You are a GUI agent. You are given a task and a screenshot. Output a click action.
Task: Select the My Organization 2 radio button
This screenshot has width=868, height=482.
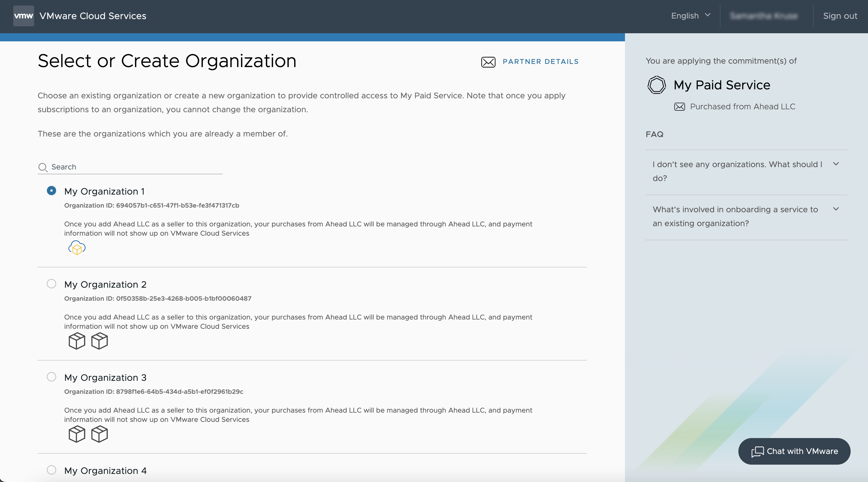tap(51, 284)
